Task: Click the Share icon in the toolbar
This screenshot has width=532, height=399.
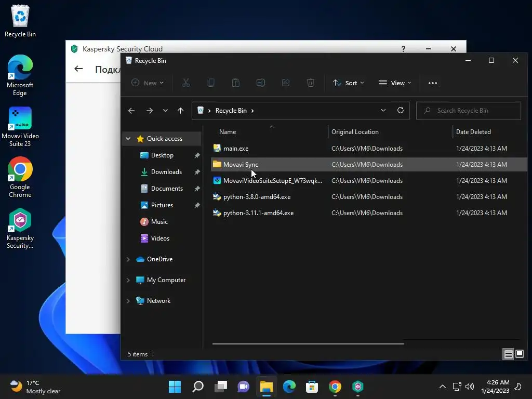Action: 286,83
